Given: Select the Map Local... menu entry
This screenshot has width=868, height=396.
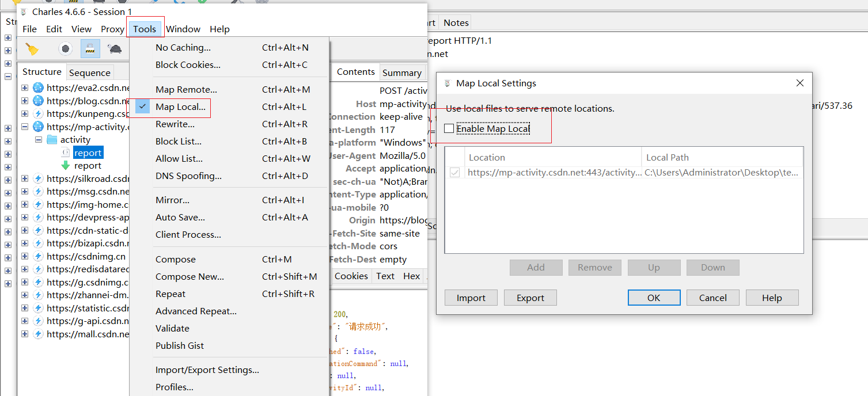Looking at the screenshot, I should [229, 106].
